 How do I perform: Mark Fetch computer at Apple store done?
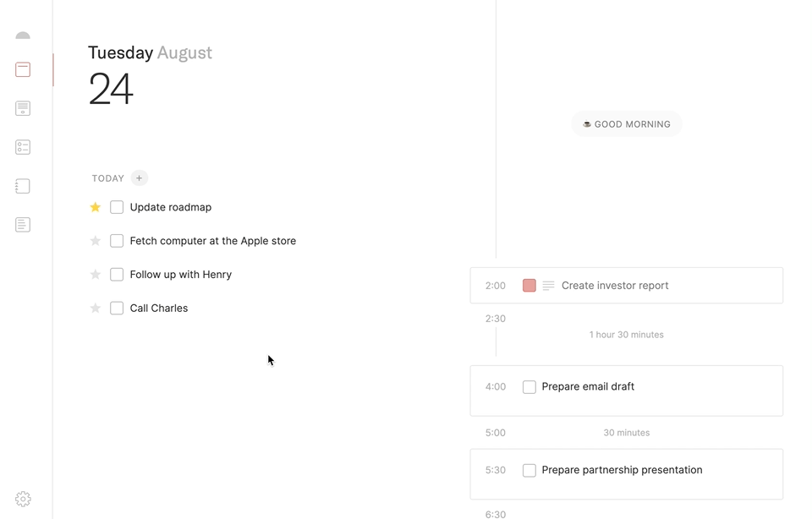pos(117,241)
